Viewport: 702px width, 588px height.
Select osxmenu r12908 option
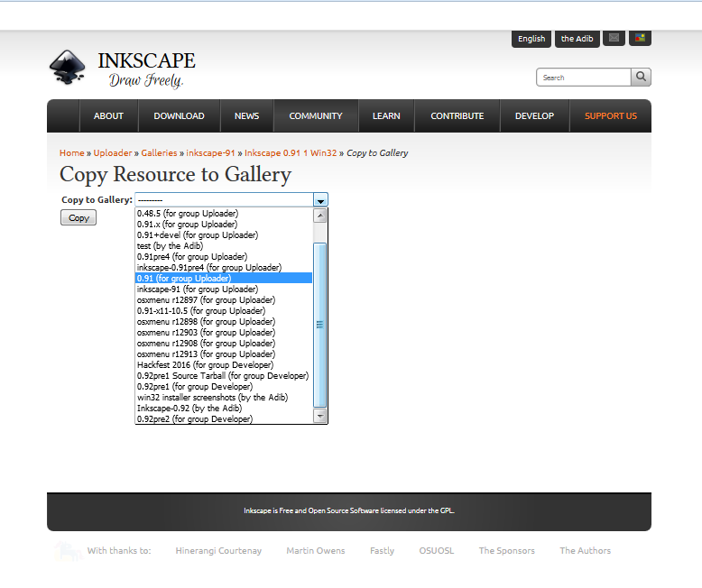point(224,344)
